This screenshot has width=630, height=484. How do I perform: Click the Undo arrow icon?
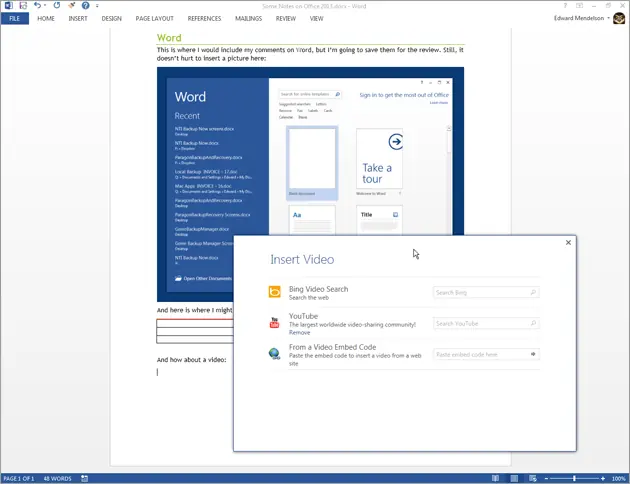(x=37, y=5)
